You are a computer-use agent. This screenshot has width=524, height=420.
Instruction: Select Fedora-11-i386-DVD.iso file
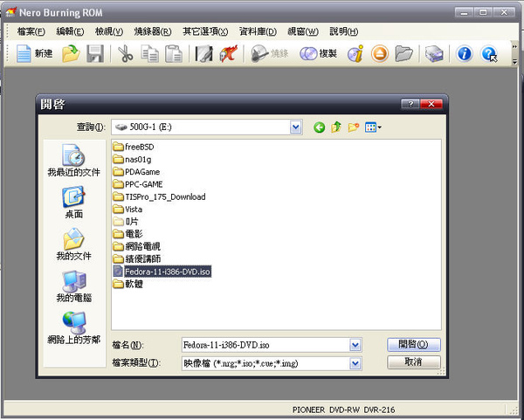[162, 272]
